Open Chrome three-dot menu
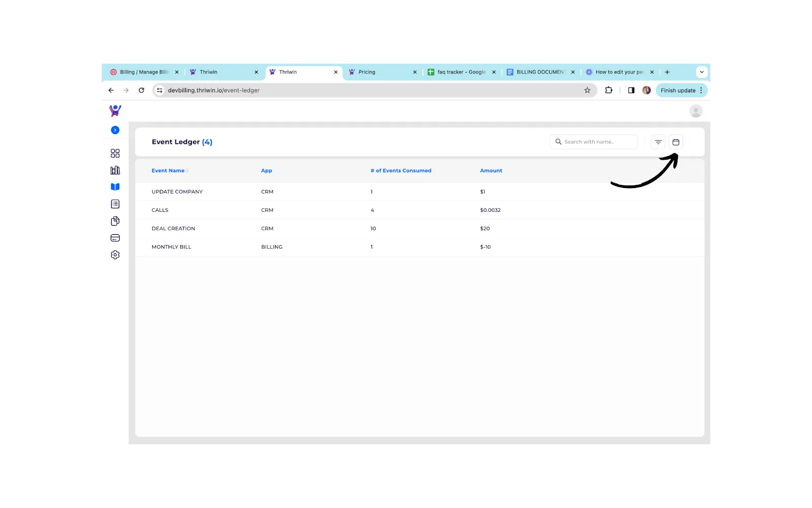812x508 pixels. [701, 90]
